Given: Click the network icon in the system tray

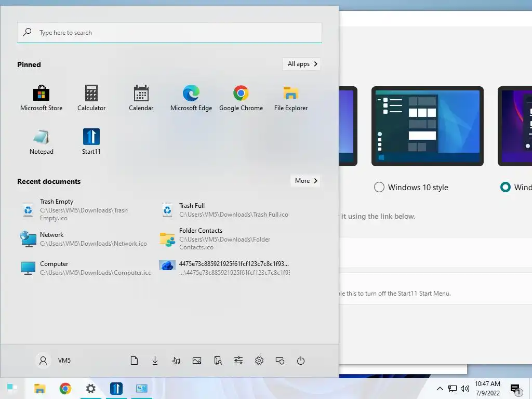Looking at the screenshot, I should [453, 389].
